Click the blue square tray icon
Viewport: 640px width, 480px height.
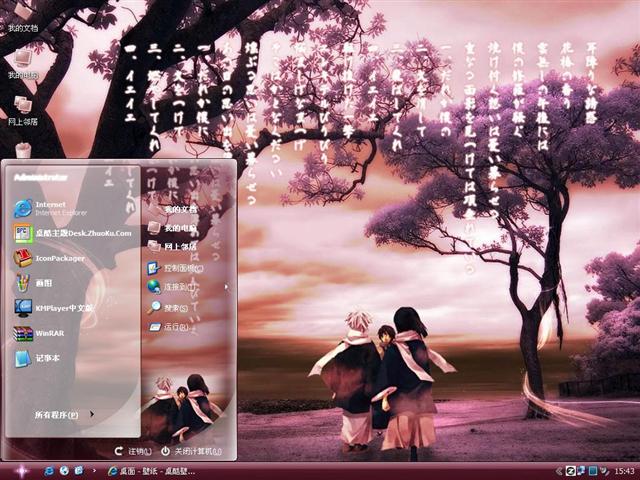click(593, 471)
